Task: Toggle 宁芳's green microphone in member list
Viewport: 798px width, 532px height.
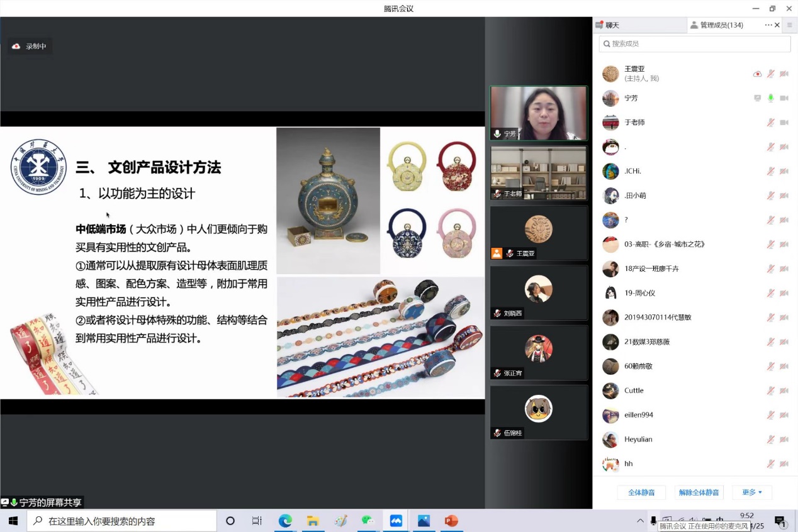Action: [770, 98]
